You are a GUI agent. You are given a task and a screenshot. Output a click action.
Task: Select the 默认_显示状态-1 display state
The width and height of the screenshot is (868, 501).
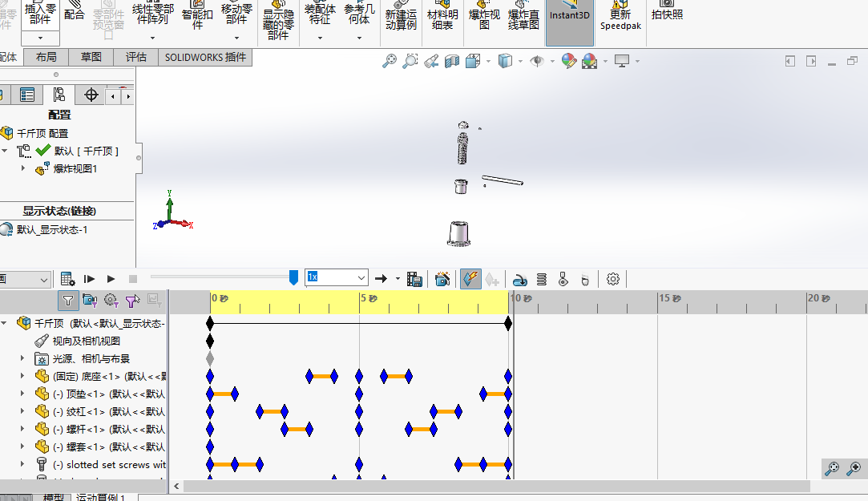(x=52, y=230)
